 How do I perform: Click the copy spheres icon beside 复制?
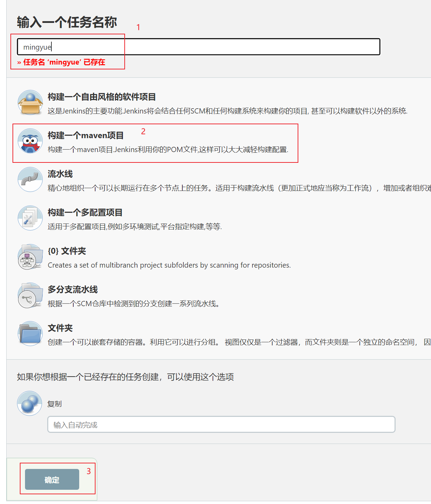click(30, 403)
